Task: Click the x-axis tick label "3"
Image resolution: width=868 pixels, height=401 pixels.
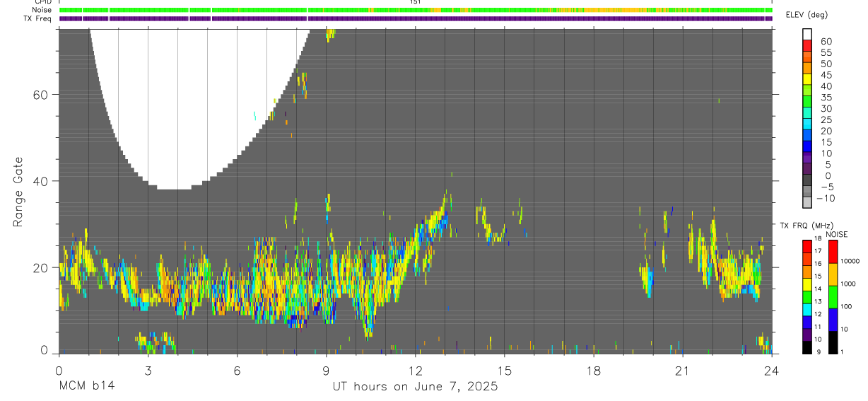Action: (x=148, y=371)
